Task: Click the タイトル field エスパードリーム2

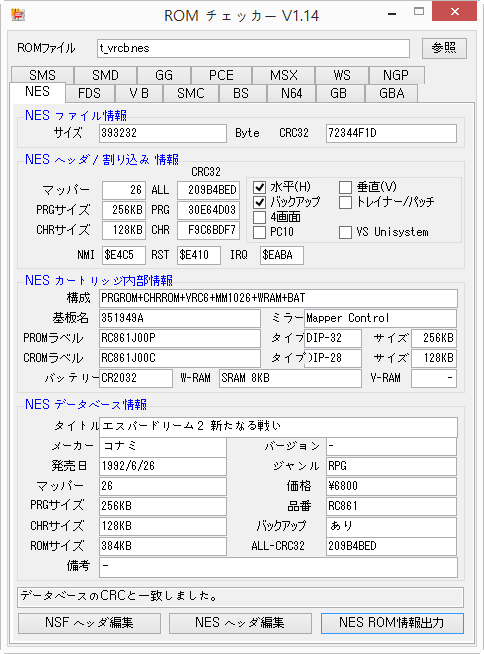Action: point(278,426)
